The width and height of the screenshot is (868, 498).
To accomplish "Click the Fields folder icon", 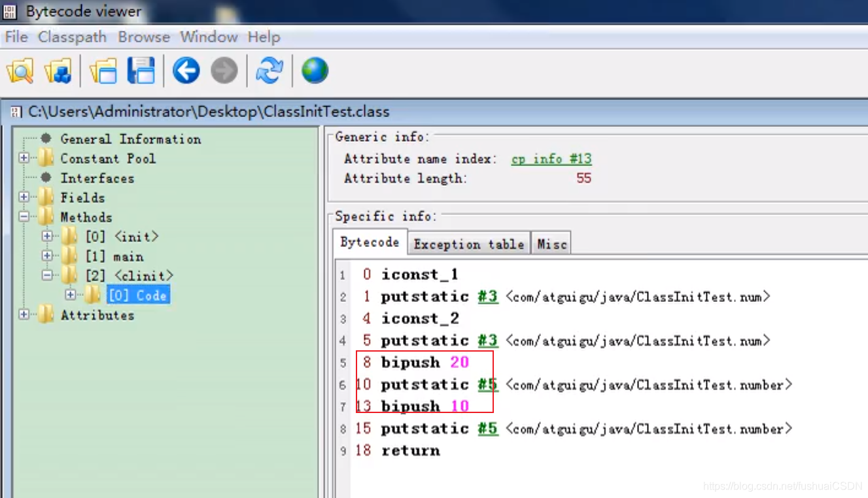I will [45, 197].
